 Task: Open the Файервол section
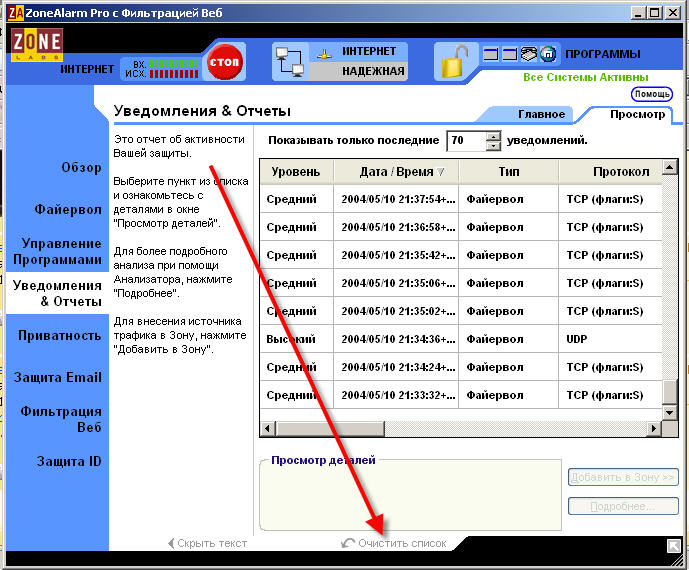click(68, 209)
